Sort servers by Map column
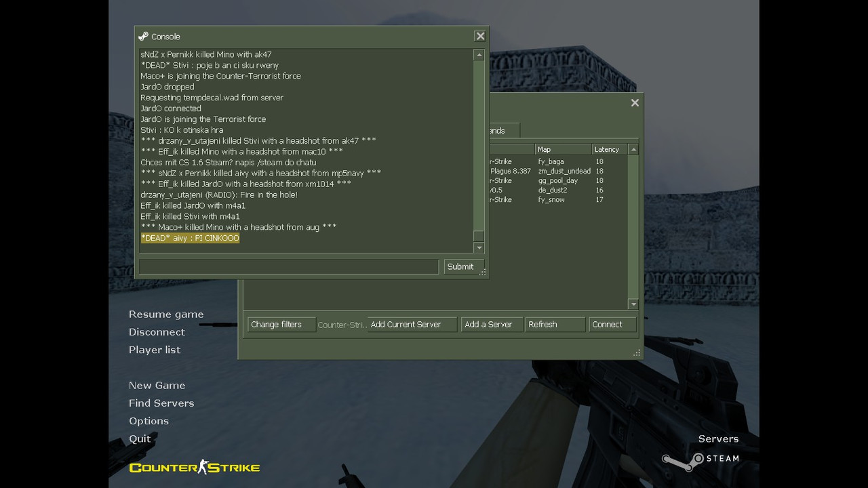 (x=563, y=150)
